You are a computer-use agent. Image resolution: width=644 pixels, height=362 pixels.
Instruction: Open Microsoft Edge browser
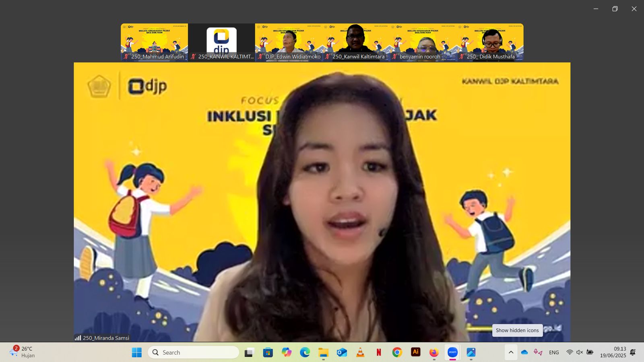click(x=305, y=352)
